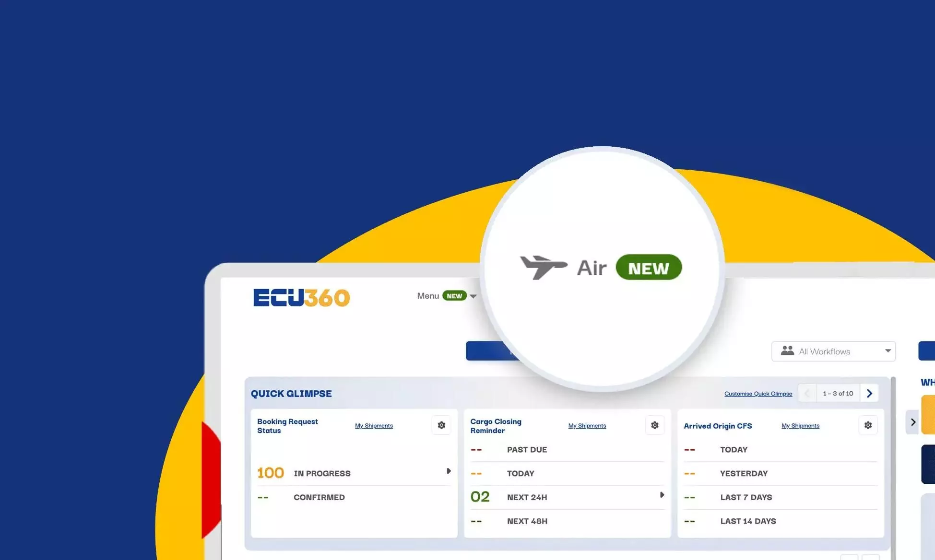
Task: Toggle the NEW badge on Menu
Action: pyautogui.click(x=453, y=296)
